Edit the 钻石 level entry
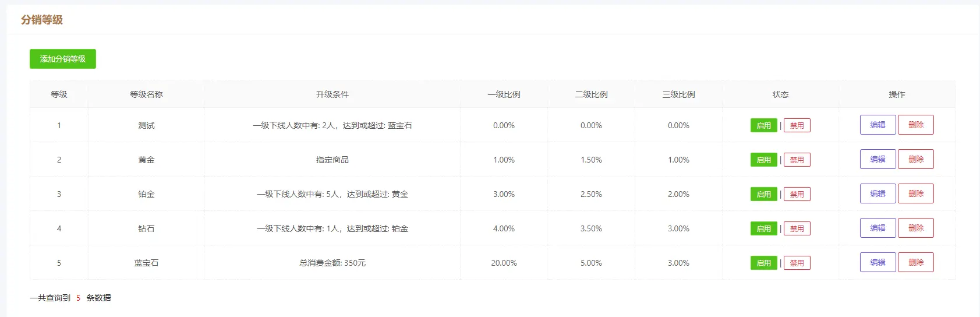Screen dimensions: 980x317 click(878, 228)
